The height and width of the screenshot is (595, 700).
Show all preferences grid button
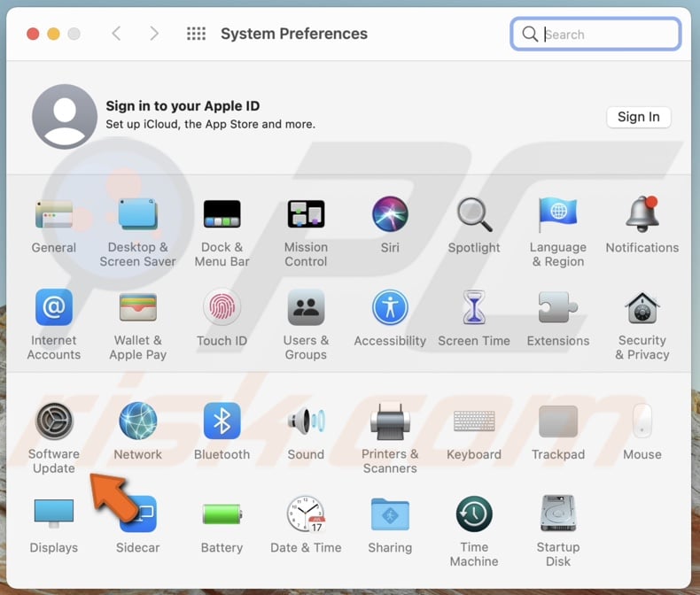click(196, 34)
